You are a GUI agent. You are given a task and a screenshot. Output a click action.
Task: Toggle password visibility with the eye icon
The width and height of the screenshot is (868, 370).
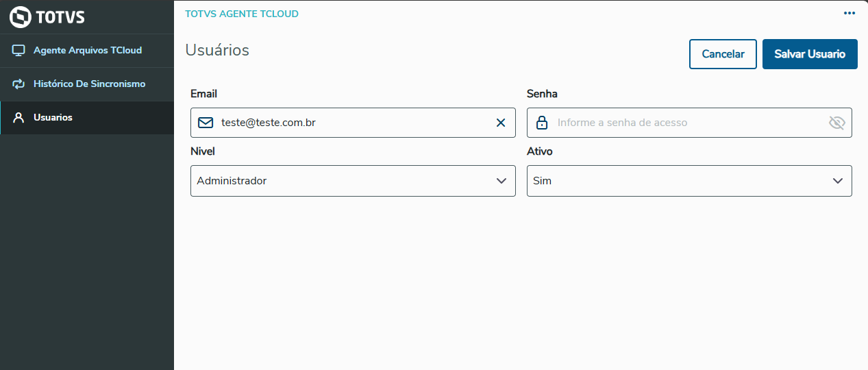coord(836,123)
